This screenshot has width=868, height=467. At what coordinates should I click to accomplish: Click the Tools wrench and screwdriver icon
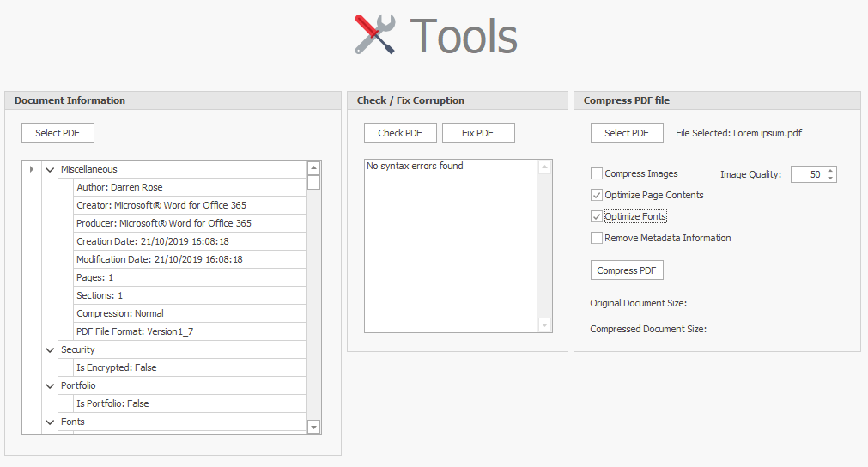(375, 35)
